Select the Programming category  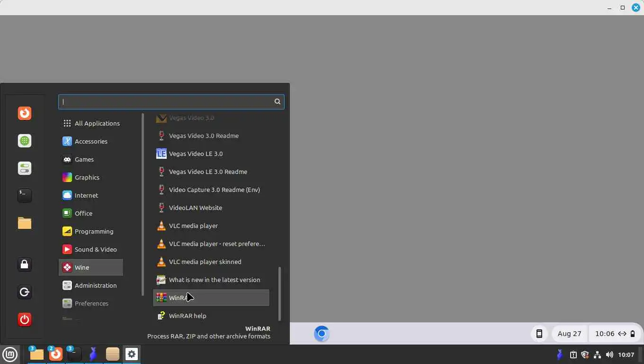click(x=91, y=231)
